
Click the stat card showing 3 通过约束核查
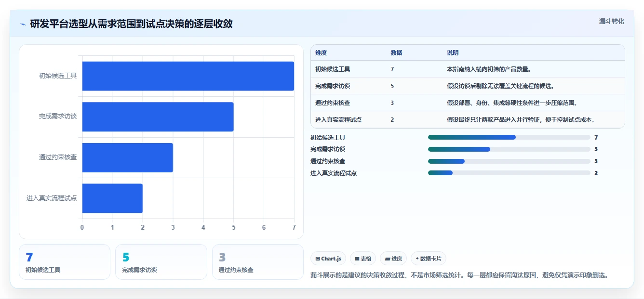click(258, 262)
